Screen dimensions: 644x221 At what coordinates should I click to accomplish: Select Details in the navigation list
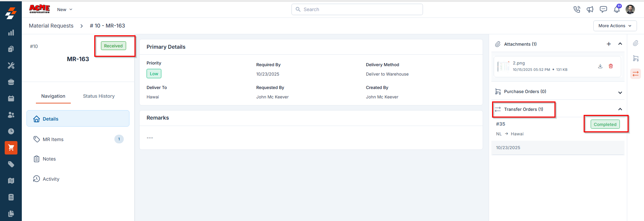[x=78, y=119]
